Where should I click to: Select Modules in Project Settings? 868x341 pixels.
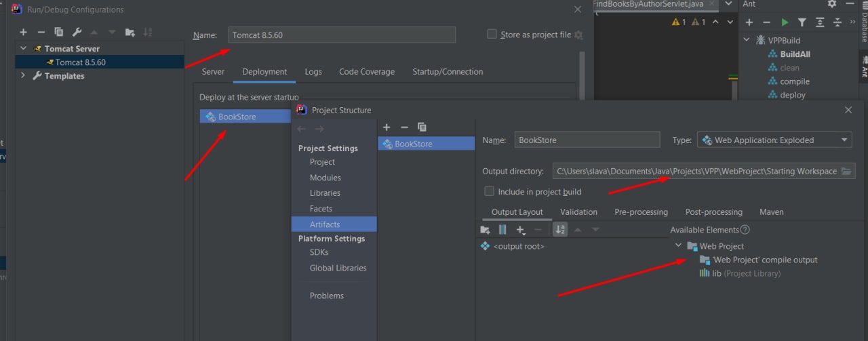325,178
